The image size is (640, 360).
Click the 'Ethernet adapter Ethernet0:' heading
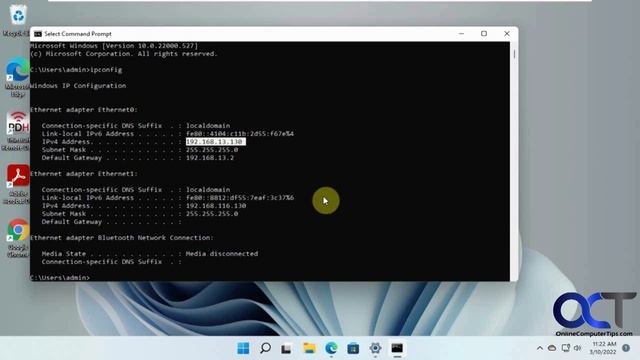point(84,110)
